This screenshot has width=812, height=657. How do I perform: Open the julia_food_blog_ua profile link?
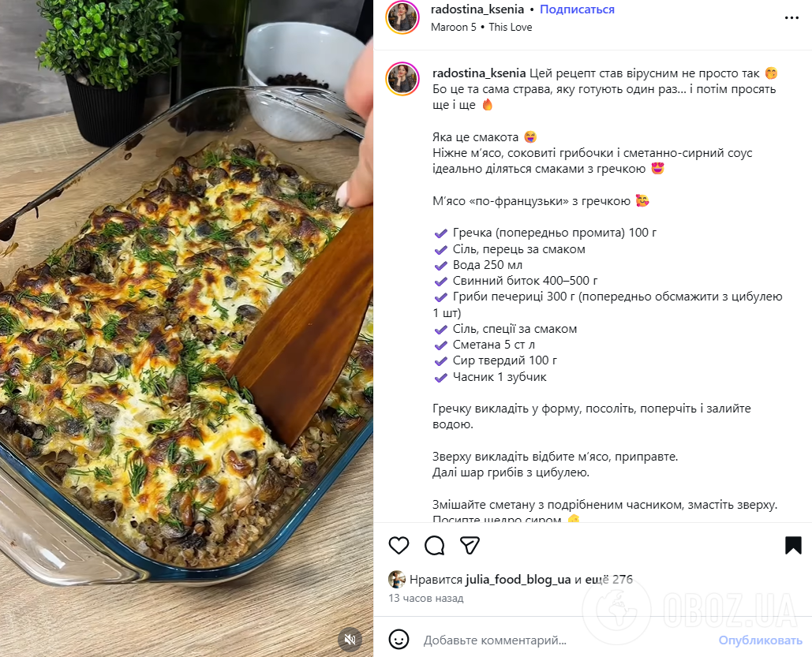(x=518, y=580)
